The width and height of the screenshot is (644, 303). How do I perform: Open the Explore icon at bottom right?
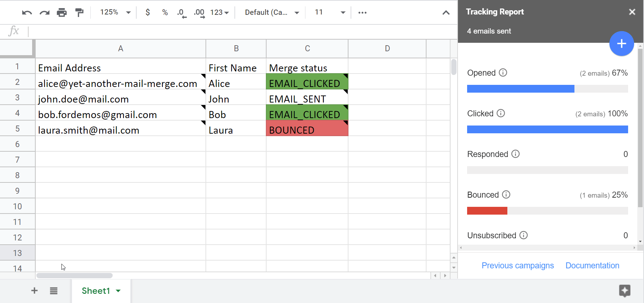coord(625,291)
